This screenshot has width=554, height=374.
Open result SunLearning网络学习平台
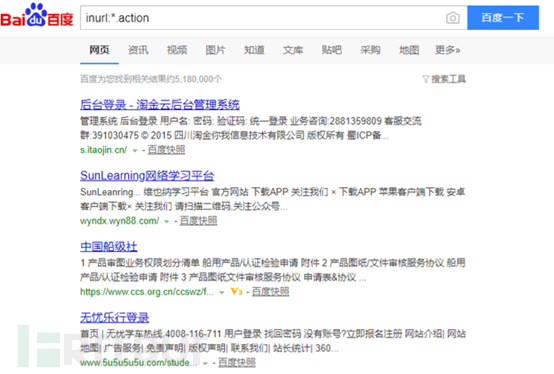tap(147, 176)
